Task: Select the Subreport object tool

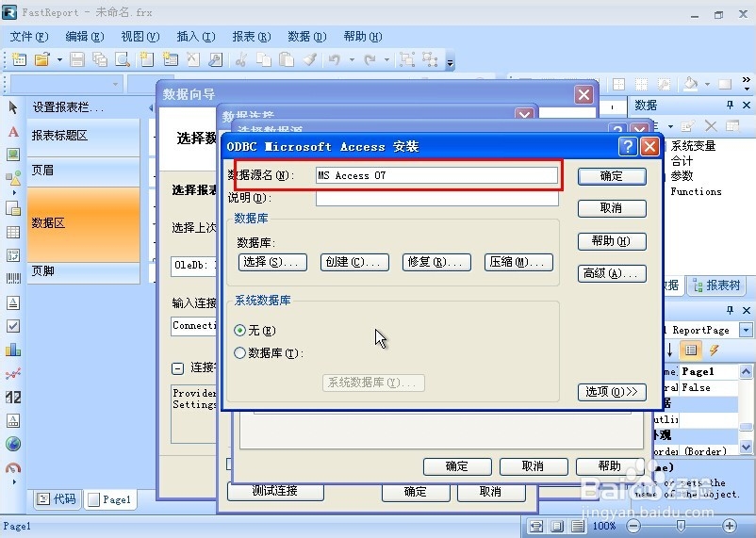Action: pos(13,208)
